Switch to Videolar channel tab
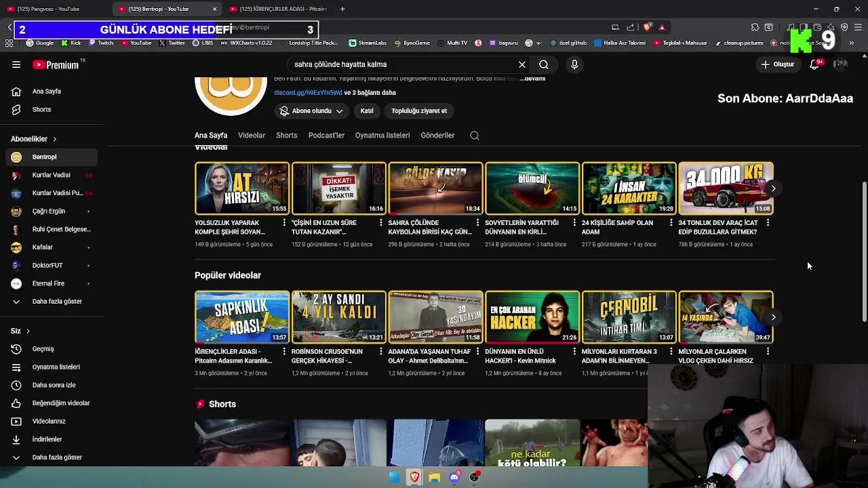Screen dimensions: 868x488 (252, 136)
